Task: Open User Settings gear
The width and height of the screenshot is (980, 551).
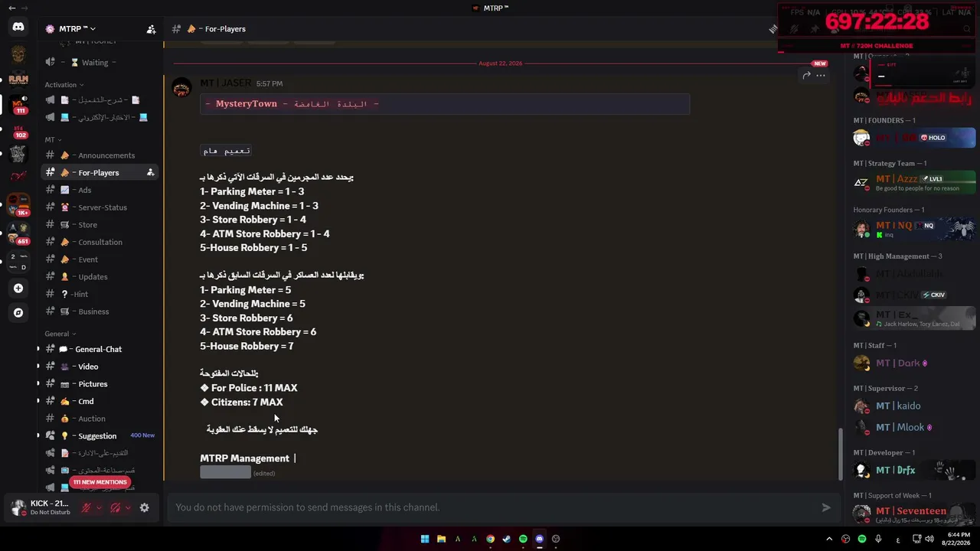Action: (x=144, y=507)
